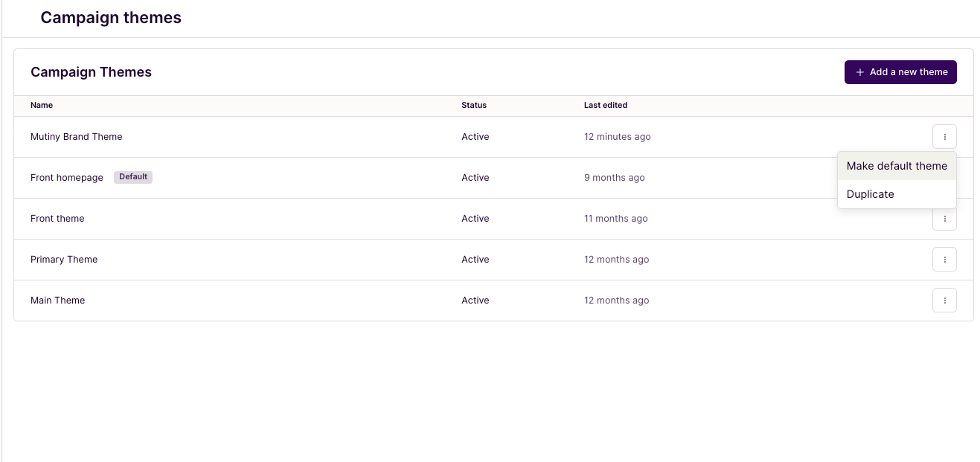
Task: Click the plus icon in Add a new theme
Action: pos(860,72)
